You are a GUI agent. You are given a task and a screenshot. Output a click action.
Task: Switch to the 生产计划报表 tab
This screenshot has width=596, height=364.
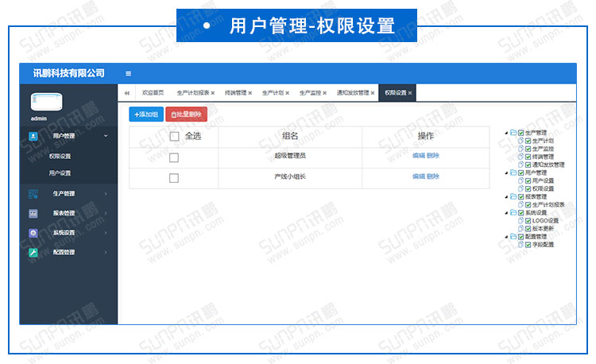(x=193, y=93)
